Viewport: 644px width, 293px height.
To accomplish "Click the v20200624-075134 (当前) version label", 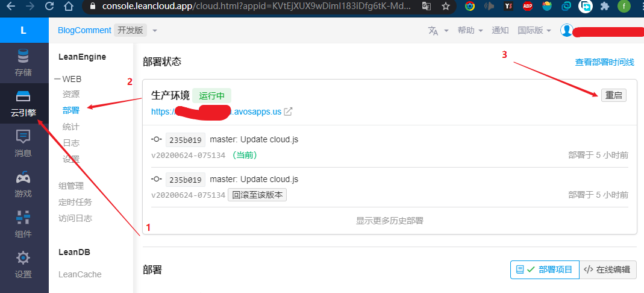I will tap(205, 156).
